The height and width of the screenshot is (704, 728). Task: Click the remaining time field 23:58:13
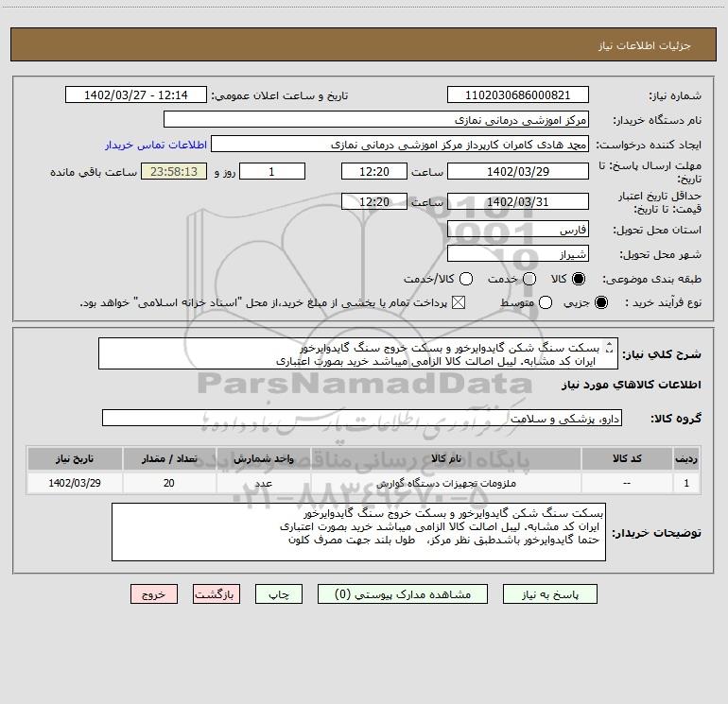tap(174, 171)
